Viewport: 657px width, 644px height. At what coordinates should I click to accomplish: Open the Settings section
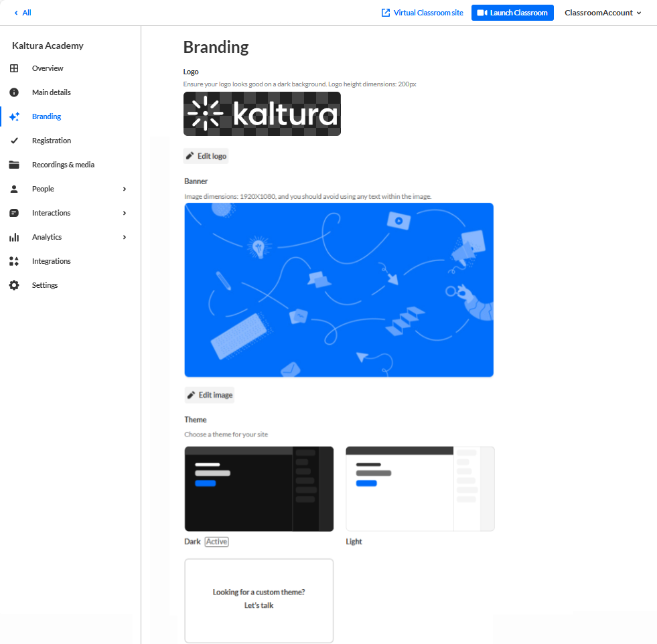(70, 285)
